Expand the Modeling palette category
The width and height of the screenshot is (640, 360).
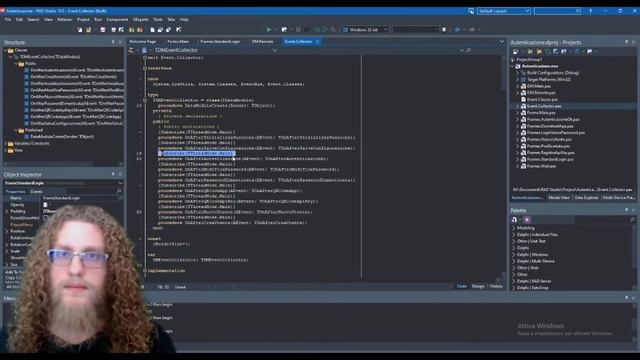tap(513, 228)
